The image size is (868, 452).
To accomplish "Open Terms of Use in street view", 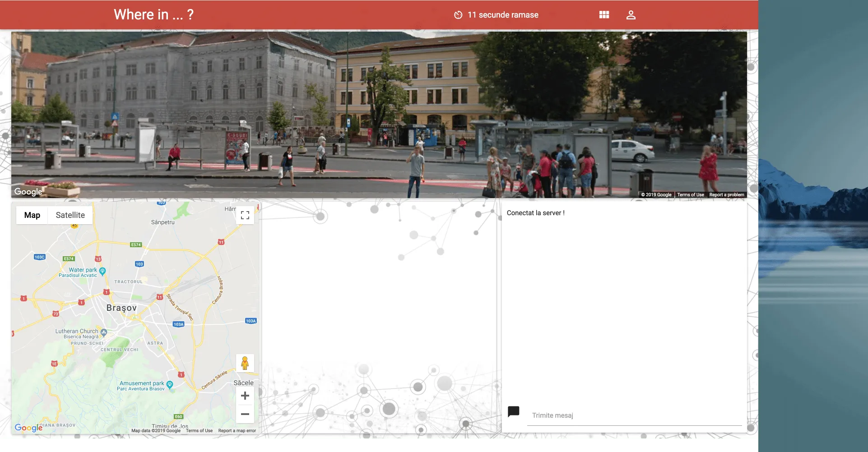I will (690, 195).
